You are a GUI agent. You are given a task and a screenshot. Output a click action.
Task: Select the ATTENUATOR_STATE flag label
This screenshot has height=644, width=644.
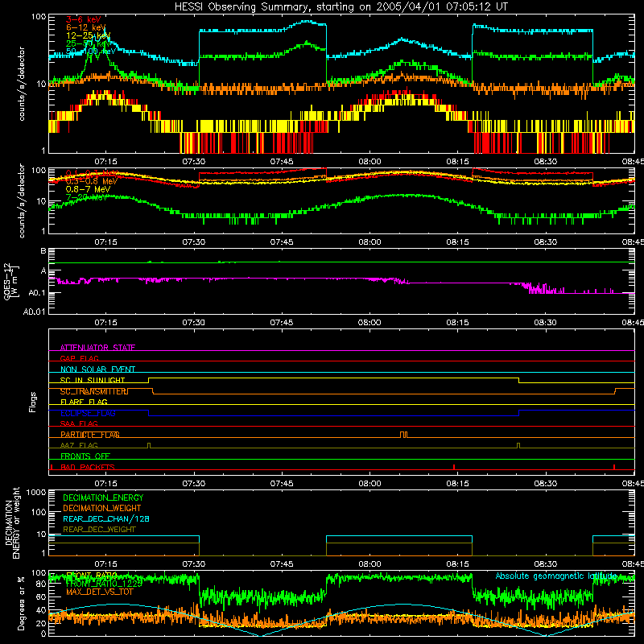[97, 348]
